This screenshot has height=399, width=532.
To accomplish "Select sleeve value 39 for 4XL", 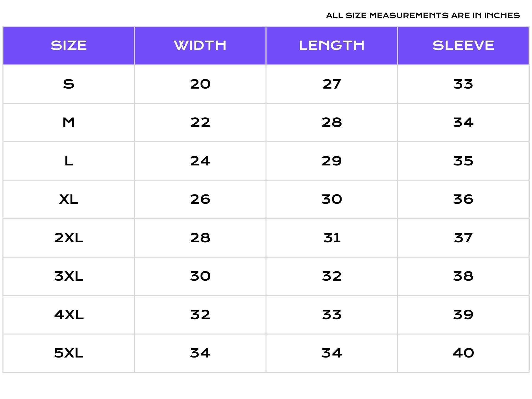I will [463, 315].
